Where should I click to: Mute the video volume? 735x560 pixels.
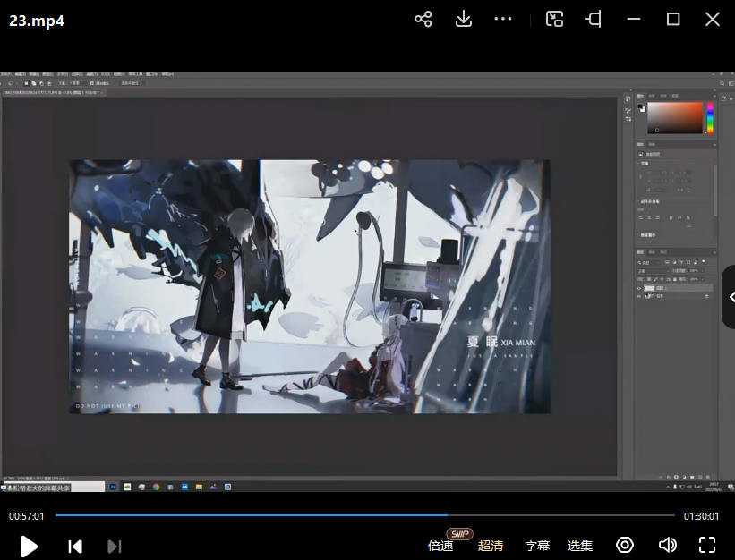point(667,546)
